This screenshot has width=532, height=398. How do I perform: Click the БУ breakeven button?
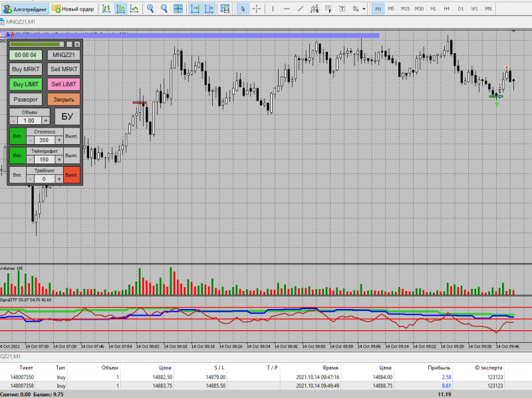68,116
